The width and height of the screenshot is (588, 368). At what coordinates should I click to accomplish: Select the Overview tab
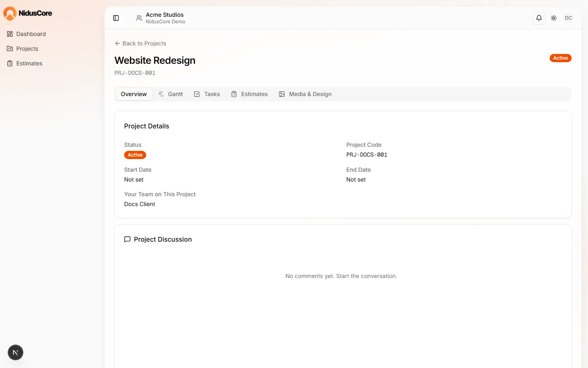click(134, 94)
